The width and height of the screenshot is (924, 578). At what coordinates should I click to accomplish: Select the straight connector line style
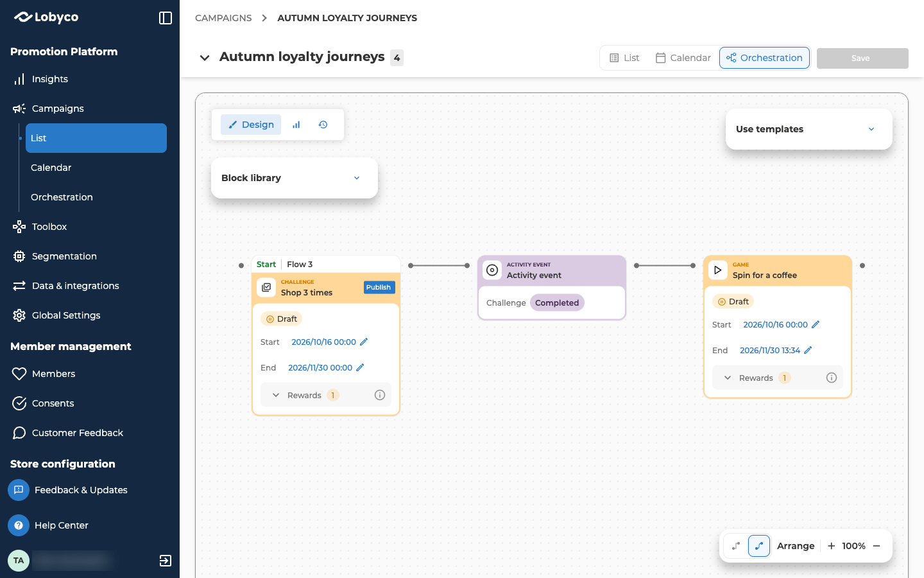coord(736,546)
